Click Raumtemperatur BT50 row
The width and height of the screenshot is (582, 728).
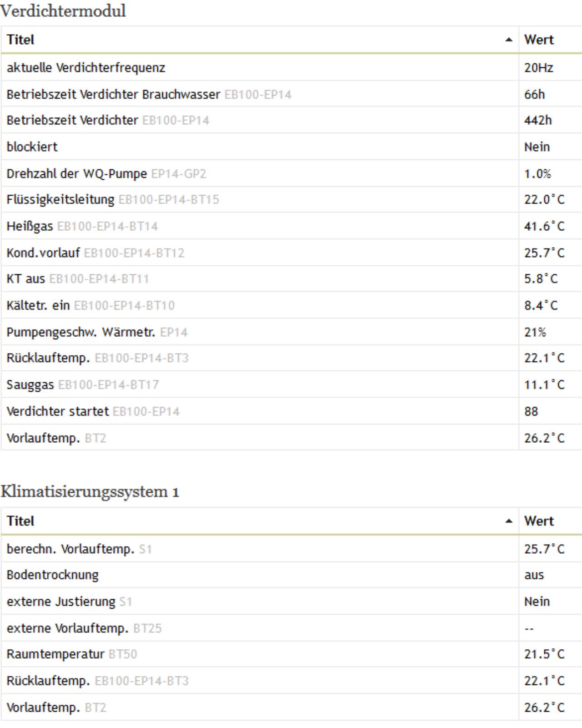(x=291, y=654)
